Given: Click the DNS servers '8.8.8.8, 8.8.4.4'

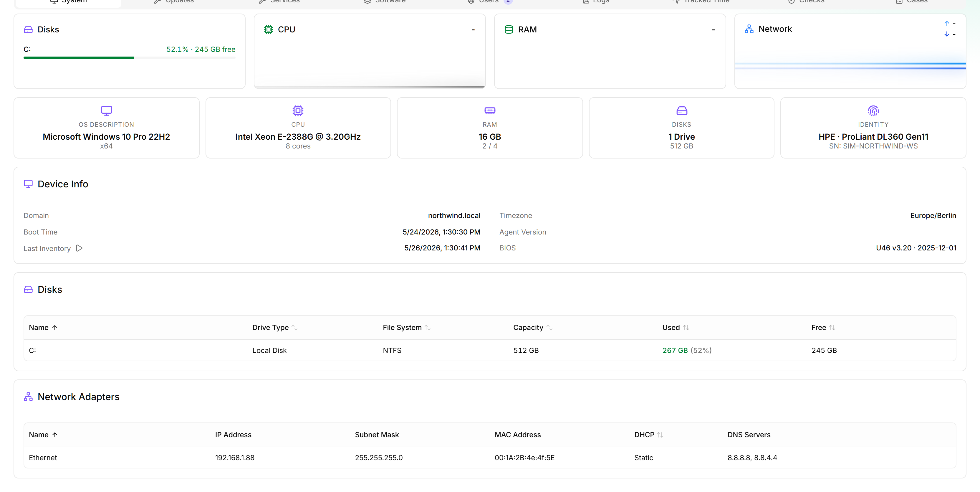Looking at the screenshot, I should [x=752, y=458].
